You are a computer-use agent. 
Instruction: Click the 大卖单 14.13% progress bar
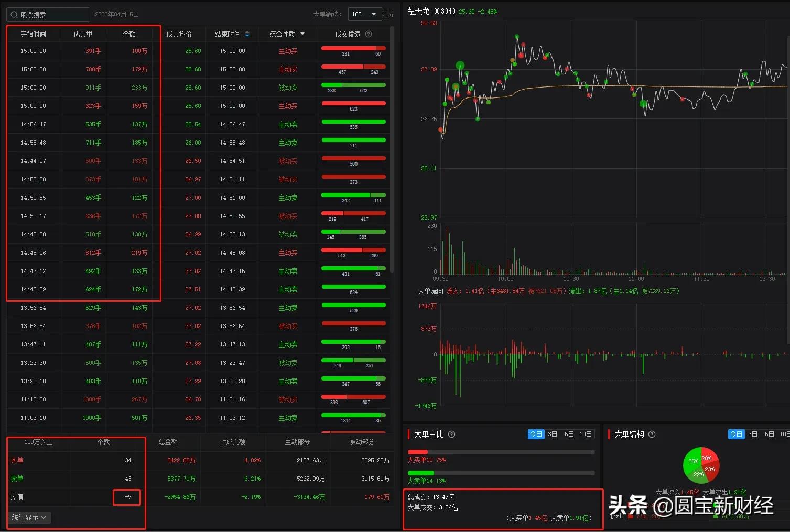pyautogui.click(x=501, y=473)
